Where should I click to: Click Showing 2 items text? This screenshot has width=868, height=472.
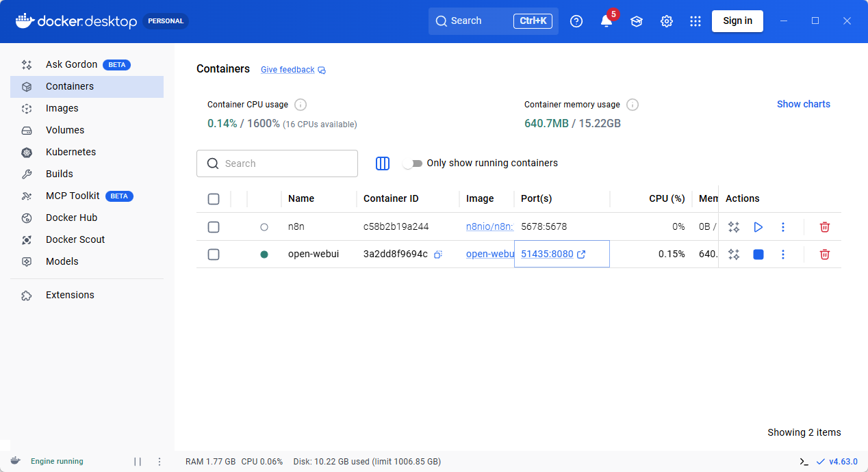[x=804, y=432]
